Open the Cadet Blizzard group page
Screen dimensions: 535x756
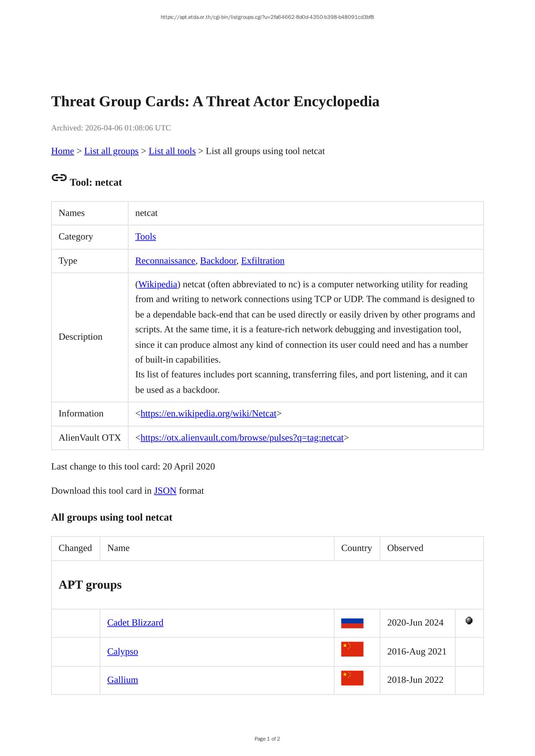pos(135,623)
